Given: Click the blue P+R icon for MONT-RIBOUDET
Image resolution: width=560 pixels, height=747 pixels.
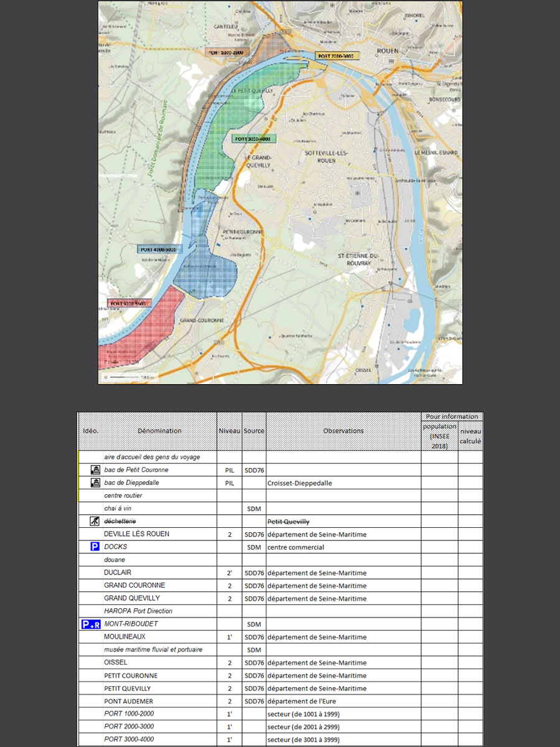Looking at the screenshot, I should click(91, 624).
